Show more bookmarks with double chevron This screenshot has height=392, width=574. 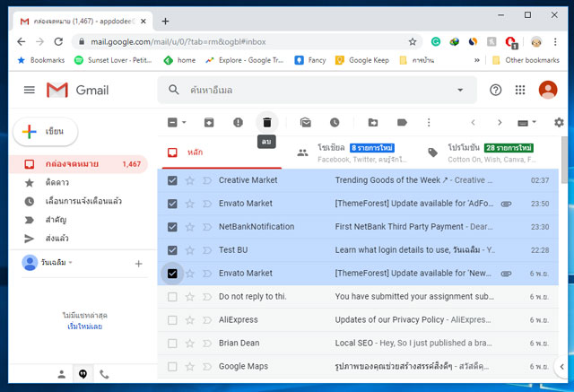pos(476,60)
